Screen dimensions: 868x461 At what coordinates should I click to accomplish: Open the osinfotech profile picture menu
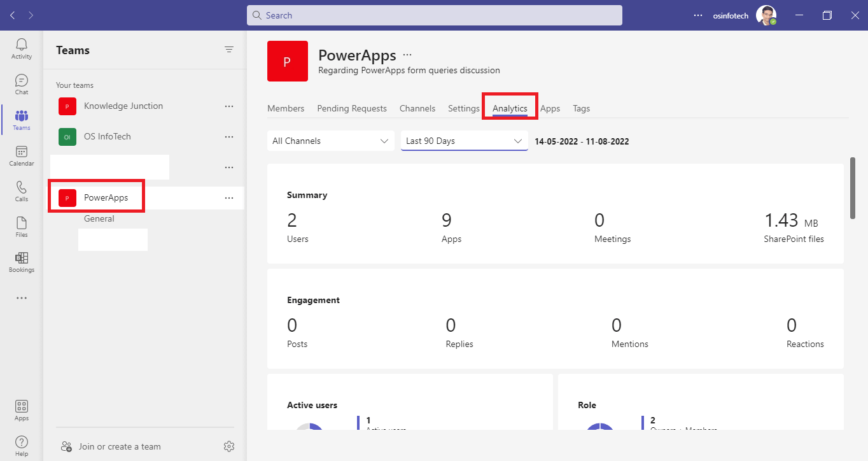tap(766, 15)
